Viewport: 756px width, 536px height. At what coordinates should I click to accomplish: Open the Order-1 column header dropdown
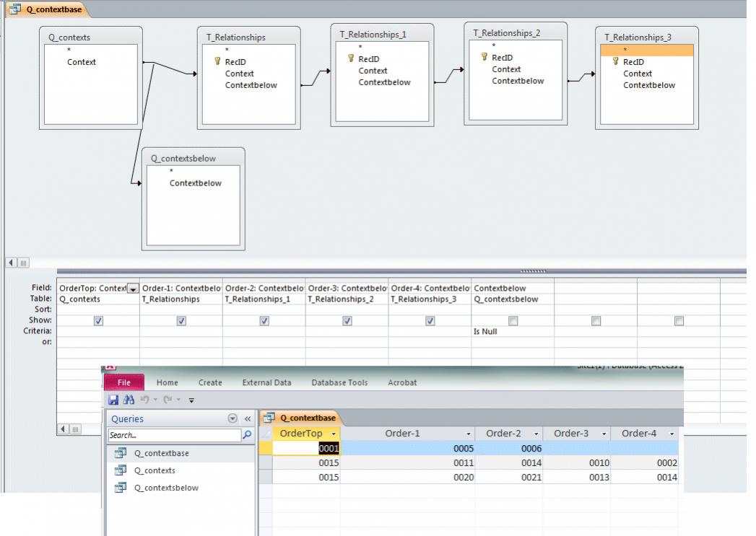[468, 434]
